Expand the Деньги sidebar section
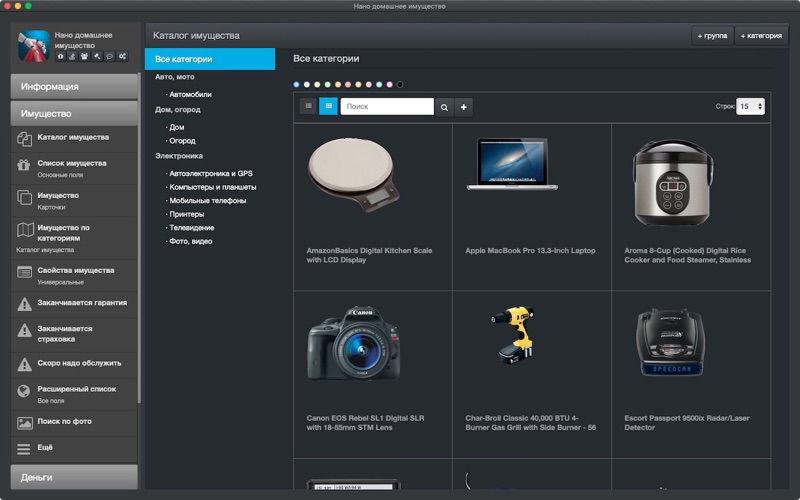Viewport: 800px width, 500px height. coord(74,477)
